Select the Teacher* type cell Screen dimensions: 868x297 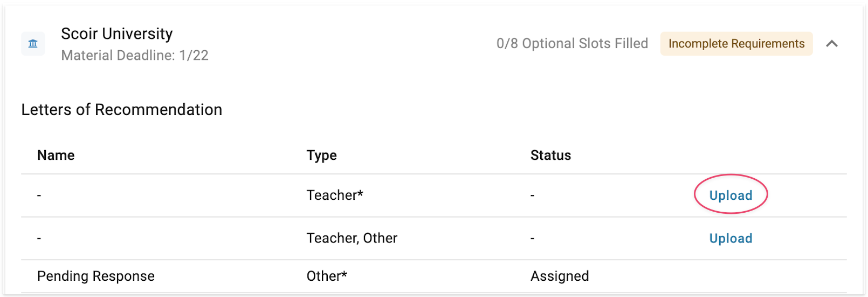coord(335,195)
